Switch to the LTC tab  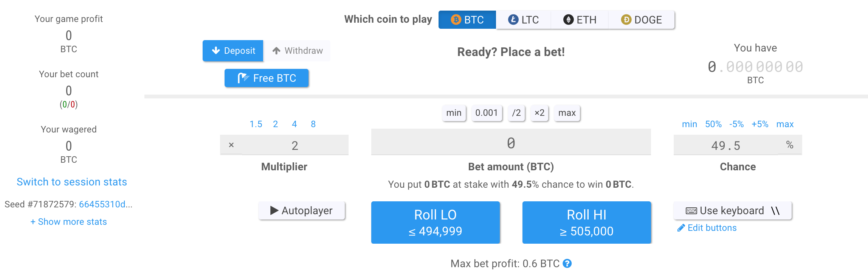pyautogui.click(x=523, y=20)
